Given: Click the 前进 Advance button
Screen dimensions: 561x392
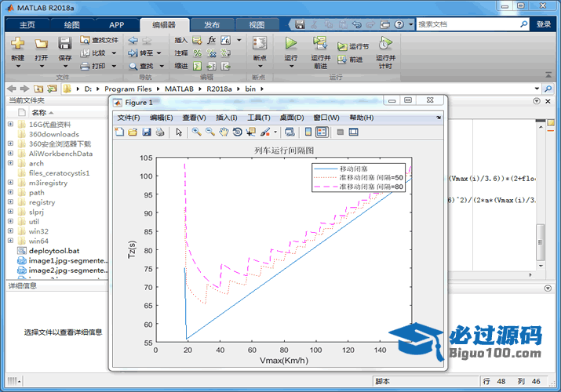Looking at the screenshot, I should pos(351,60).
